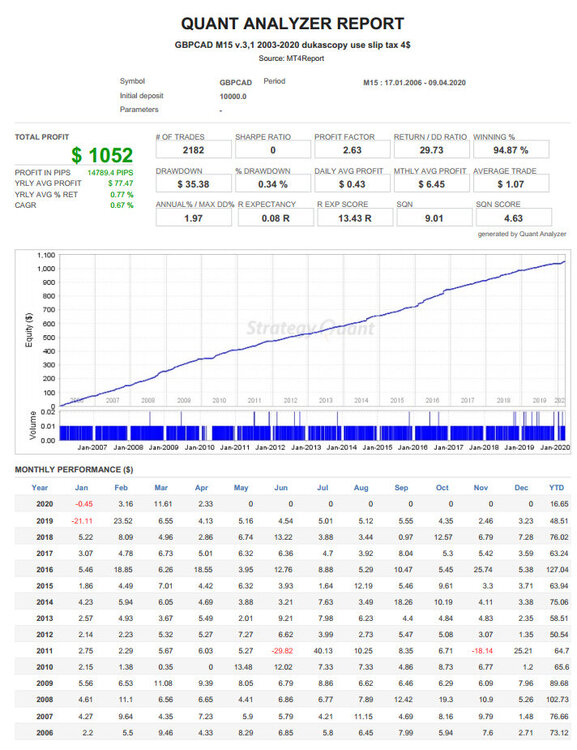
Task: Select the GBPCAD M15 v.3,1 subtitle line
Action: [292, 45]
